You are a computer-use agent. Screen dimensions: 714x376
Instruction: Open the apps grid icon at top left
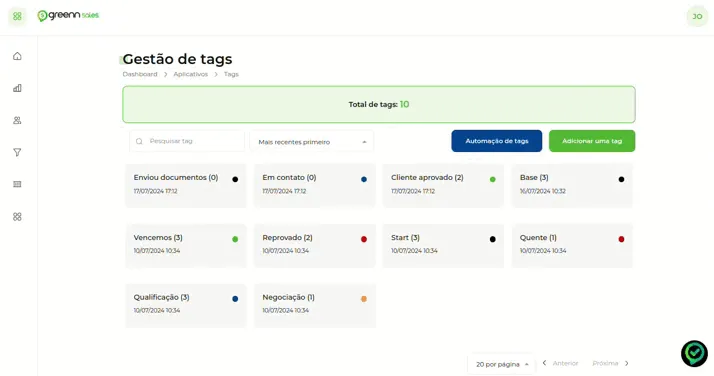[x=17, y=16]
